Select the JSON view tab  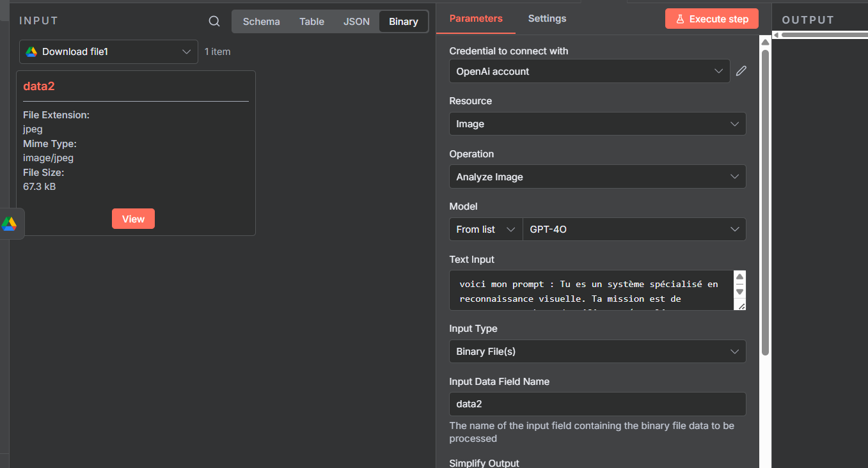356,21
